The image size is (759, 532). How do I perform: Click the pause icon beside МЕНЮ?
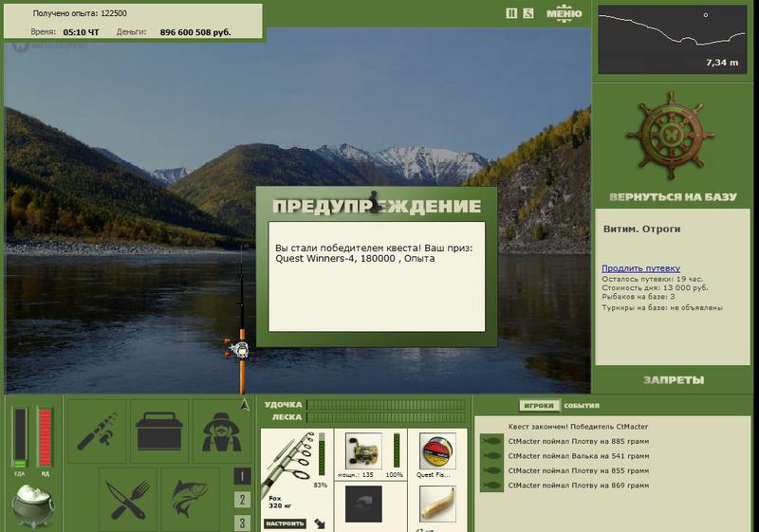[x=511, y=13]
